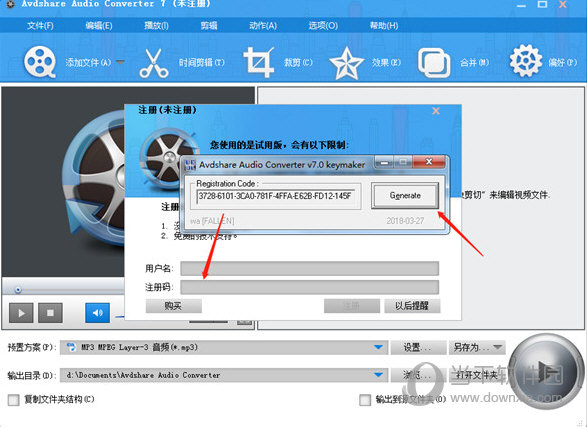Open the 另存为... dropdown
This screenshot has width=587, height=427.
[x=477, y=348]
